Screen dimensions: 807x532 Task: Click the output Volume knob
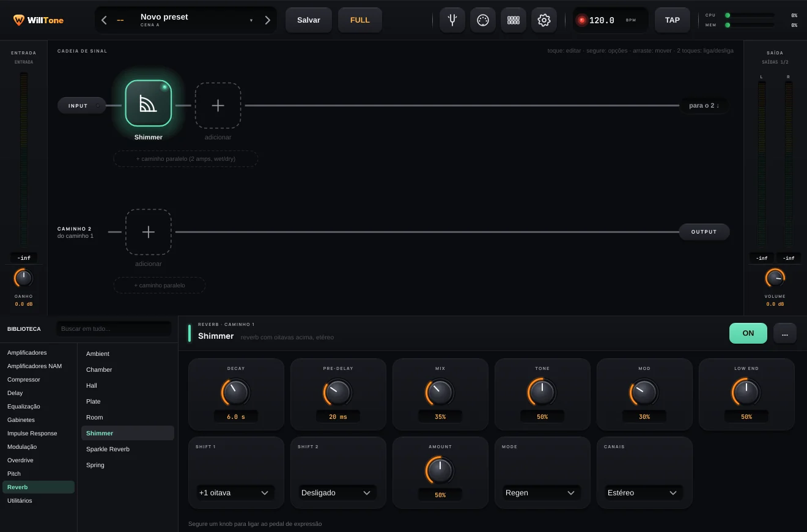pos(775,279)
